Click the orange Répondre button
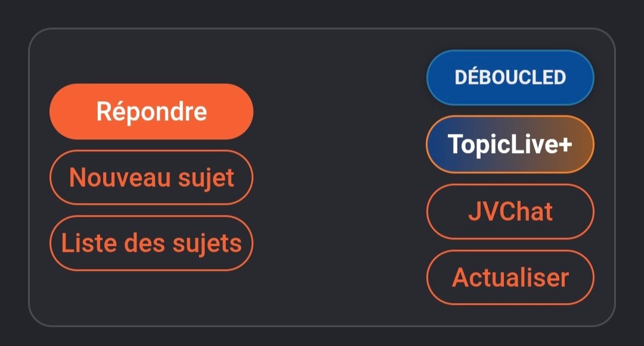This screenshot has width=644, height=346. point(151,112)
